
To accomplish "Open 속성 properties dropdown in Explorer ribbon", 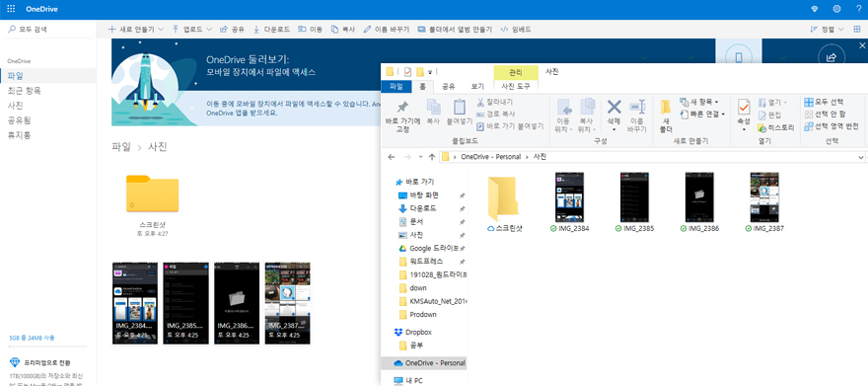I will coord(744,129).
